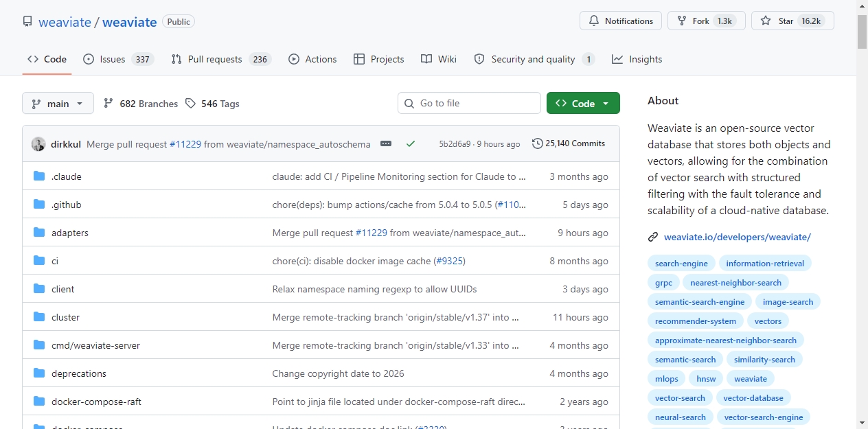Open the Pull requests tab
The height and width of the screenshot is (429, 868).
tap(221, 59)
